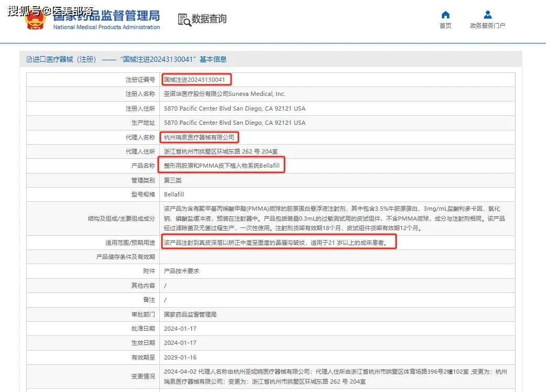
Task: Open the 政务服务门户 user icon
Action: click(488, 15)
